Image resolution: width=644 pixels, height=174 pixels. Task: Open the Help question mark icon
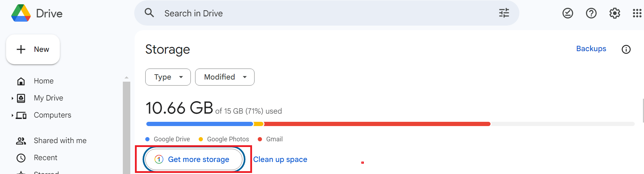591,13
